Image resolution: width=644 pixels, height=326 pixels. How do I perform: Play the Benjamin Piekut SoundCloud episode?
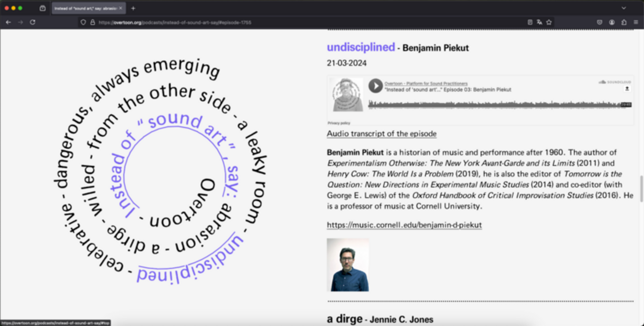click(375, 86)
